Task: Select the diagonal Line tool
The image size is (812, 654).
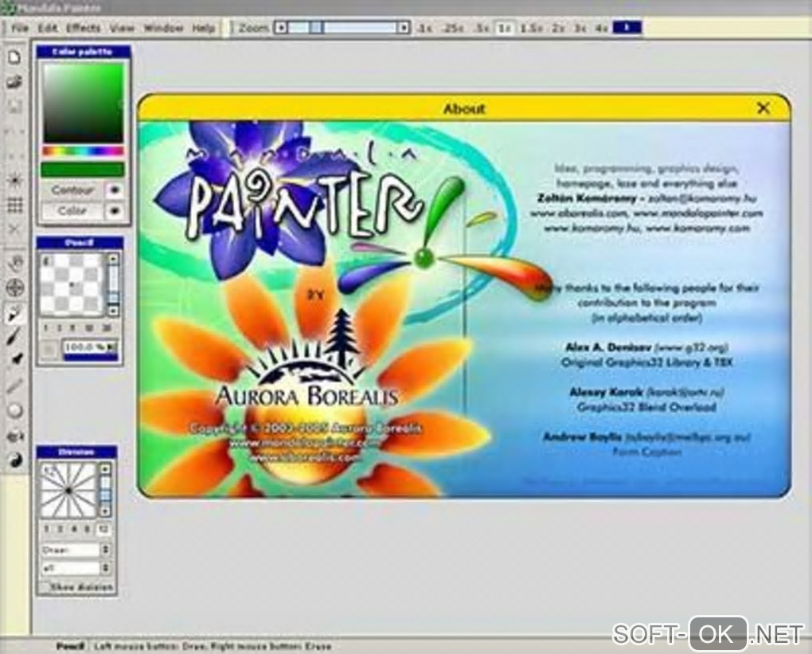Action: click(x=14, y=386)
